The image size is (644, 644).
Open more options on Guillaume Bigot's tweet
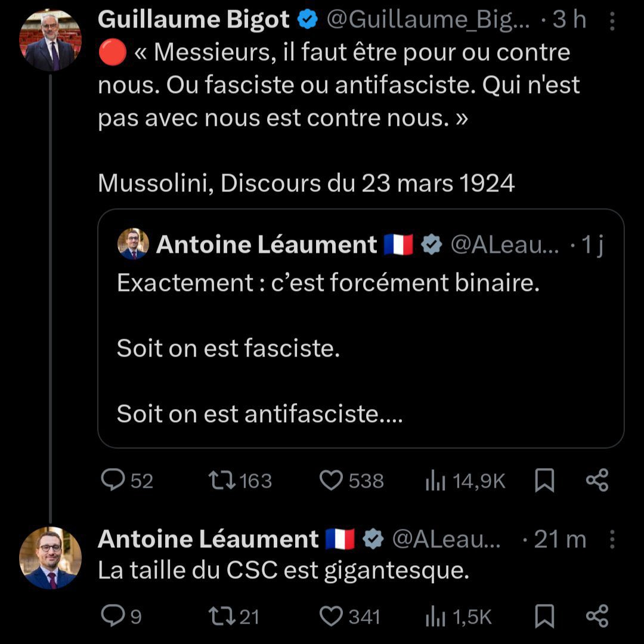tap(612, 21)
